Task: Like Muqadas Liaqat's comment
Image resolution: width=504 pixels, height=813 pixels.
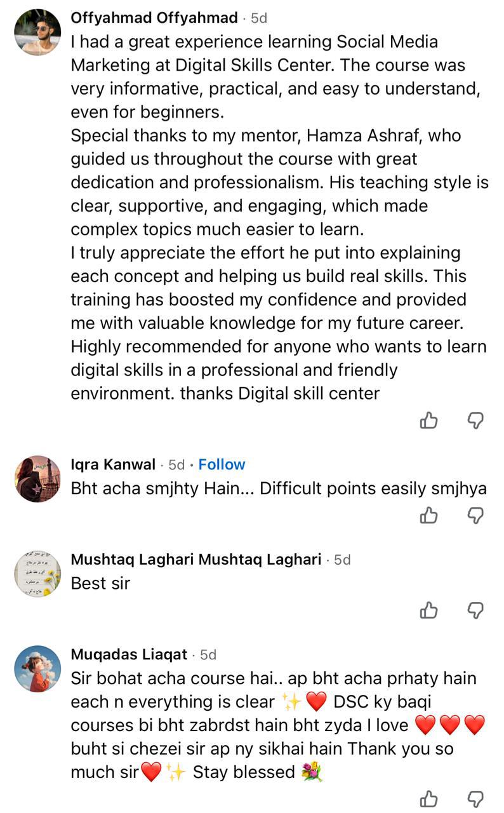Action: coord(429,798)
